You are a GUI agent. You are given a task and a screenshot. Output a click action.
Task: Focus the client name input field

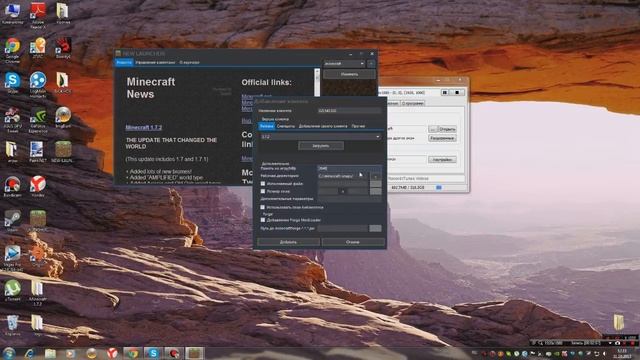(x=349, y=111)
